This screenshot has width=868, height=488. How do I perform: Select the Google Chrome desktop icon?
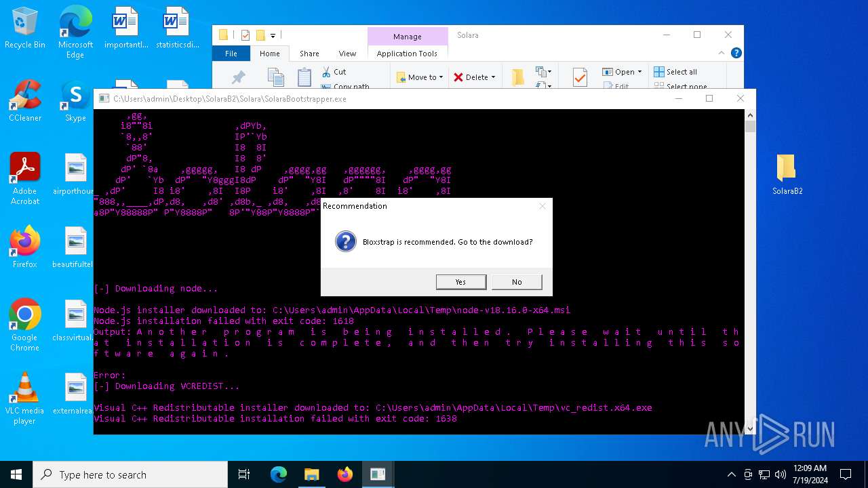coord(25,325)
